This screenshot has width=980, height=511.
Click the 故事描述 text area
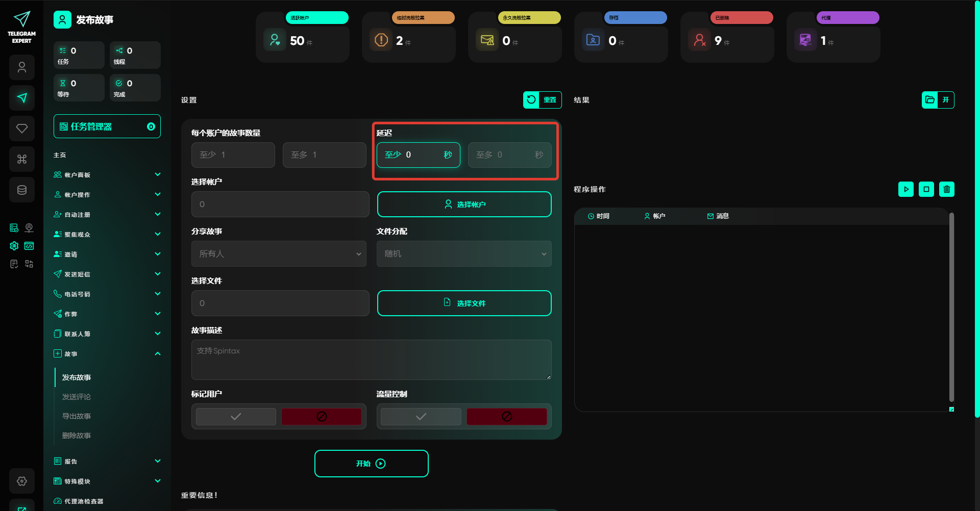[371, 360]
